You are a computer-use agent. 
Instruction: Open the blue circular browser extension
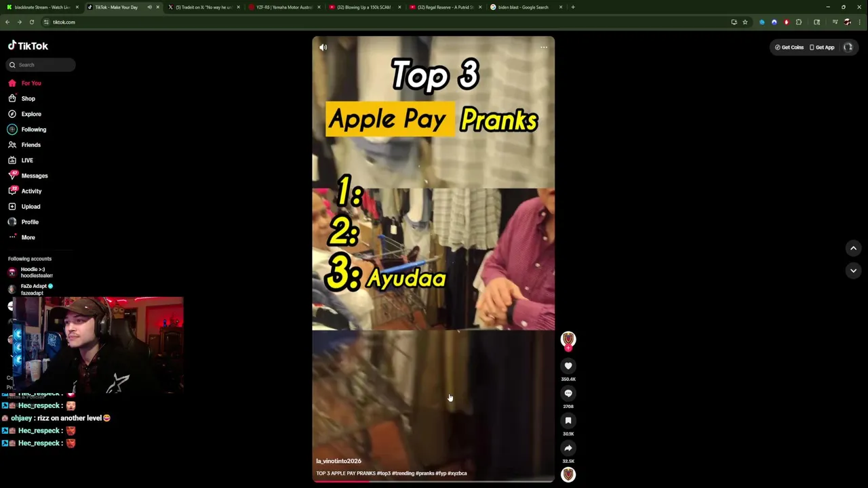(x=762, y=22)
